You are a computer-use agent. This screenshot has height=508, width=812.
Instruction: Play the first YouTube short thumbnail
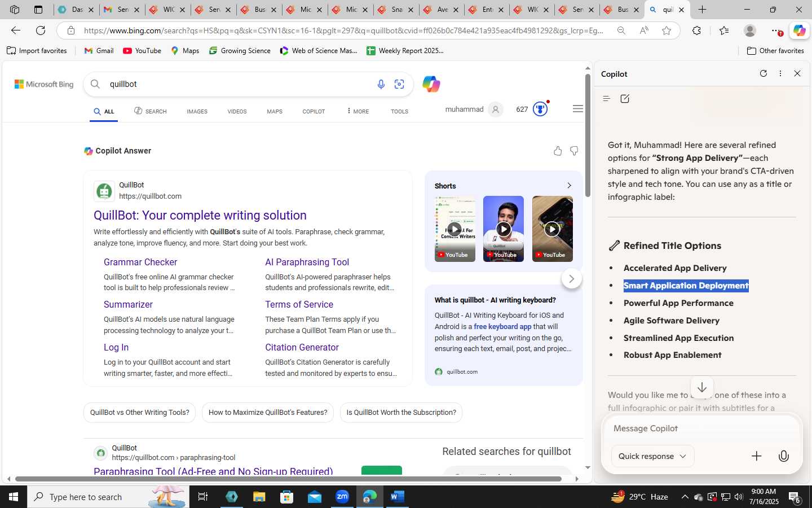tap(454, 229)
